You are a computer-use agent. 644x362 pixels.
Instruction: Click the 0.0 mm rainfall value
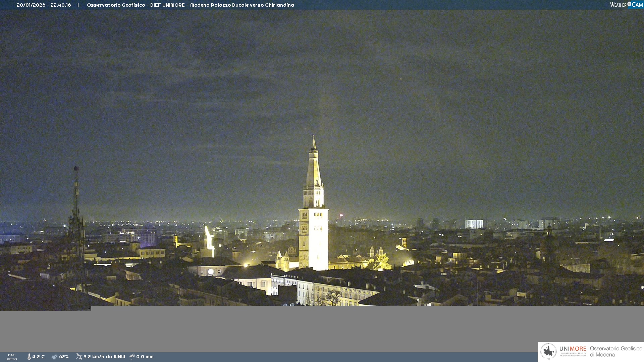145,357
